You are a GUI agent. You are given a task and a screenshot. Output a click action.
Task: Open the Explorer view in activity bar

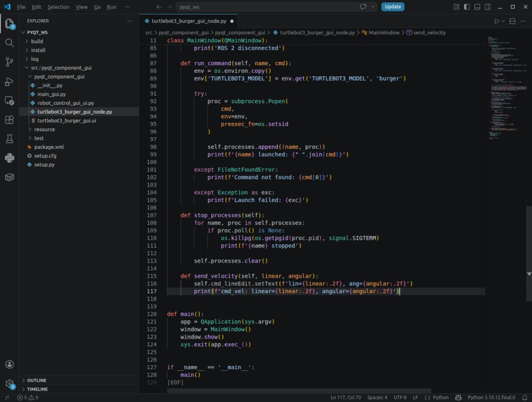coord(9,24)
